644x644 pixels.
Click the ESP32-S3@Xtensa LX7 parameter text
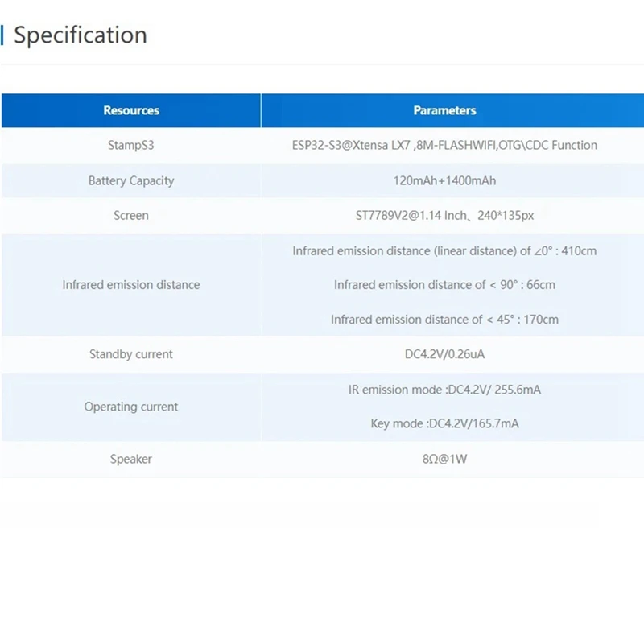point(444,146)
